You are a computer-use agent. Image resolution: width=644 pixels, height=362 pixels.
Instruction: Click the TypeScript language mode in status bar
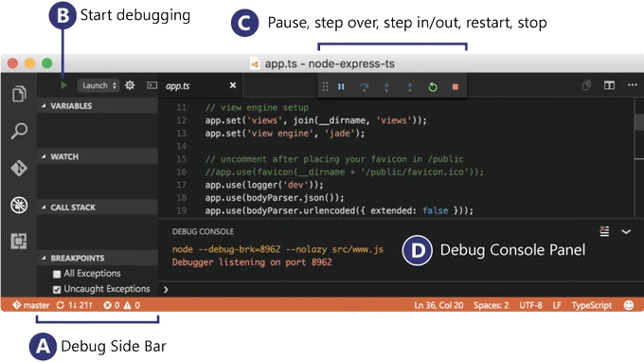pos(591,305)
